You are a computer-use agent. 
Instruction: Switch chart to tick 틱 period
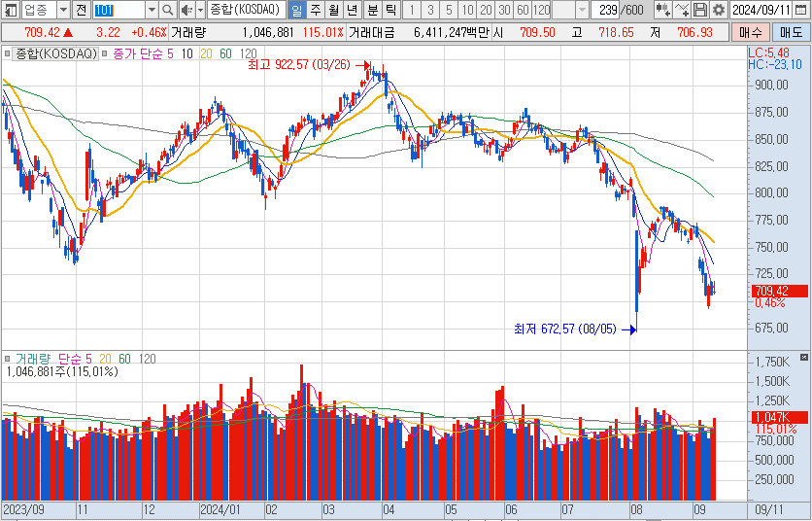pos(390,10)
